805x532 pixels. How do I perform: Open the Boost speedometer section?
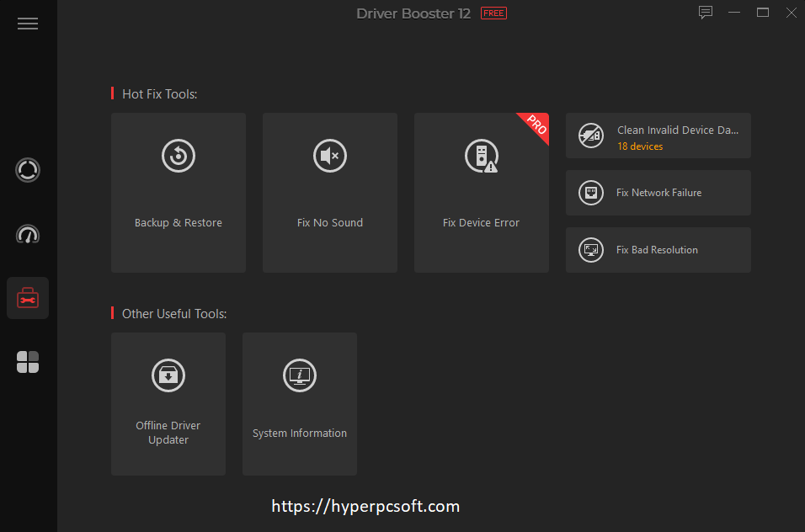coord(28,235)
